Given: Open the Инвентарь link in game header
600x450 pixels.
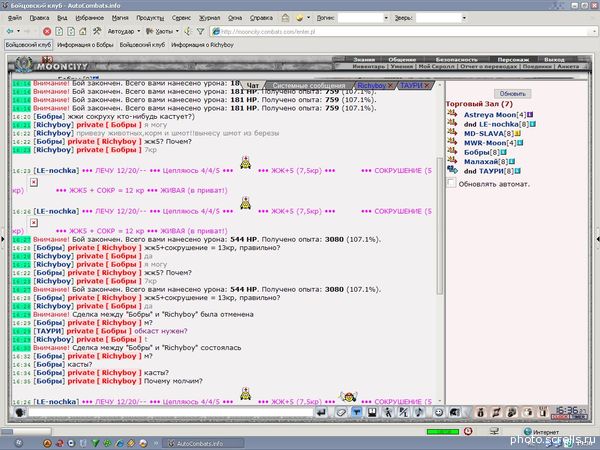Looking at the screenshot, I should pyautogui.click(x=368, y=66).
